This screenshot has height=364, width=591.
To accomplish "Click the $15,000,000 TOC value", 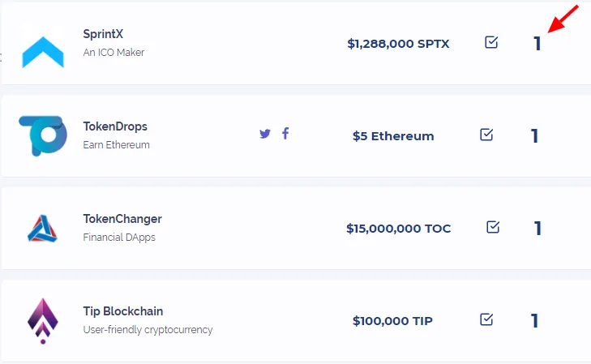I will (x=398, y=229).
